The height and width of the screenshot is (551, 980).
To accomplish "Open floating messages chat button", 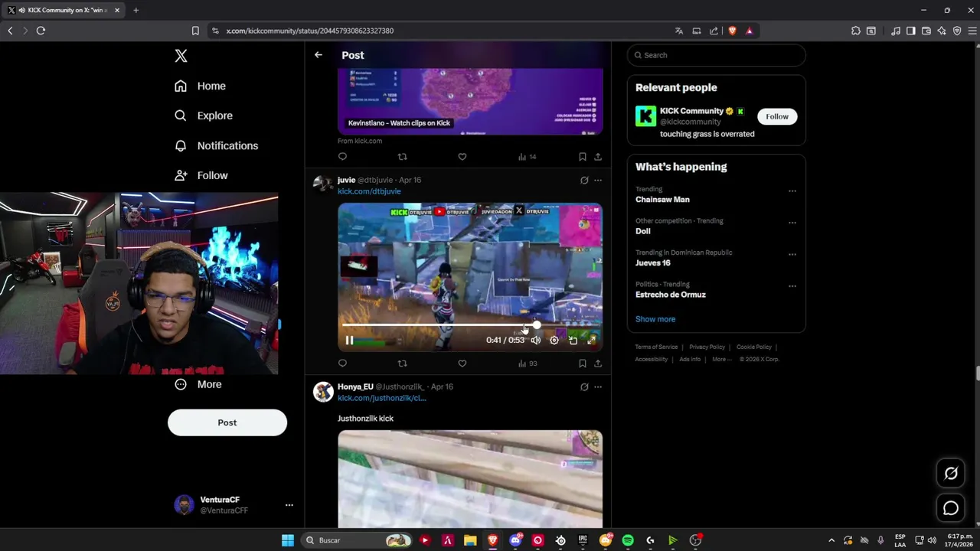I will click(951, 508).
